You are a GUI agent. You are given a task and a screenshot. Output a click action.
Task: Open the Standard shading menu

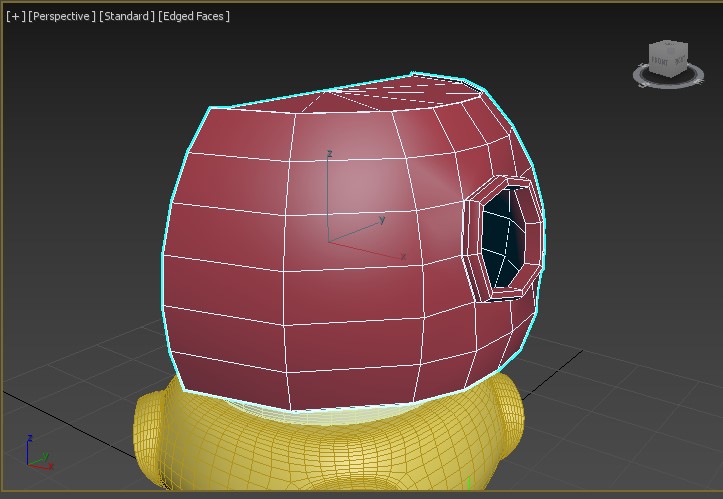click(127, 16)
